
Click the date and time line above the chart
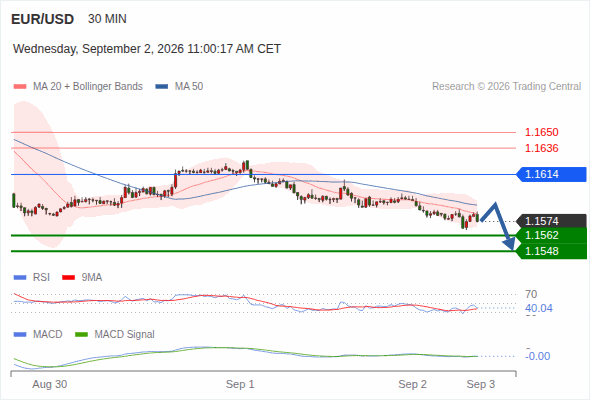point(147,49)
